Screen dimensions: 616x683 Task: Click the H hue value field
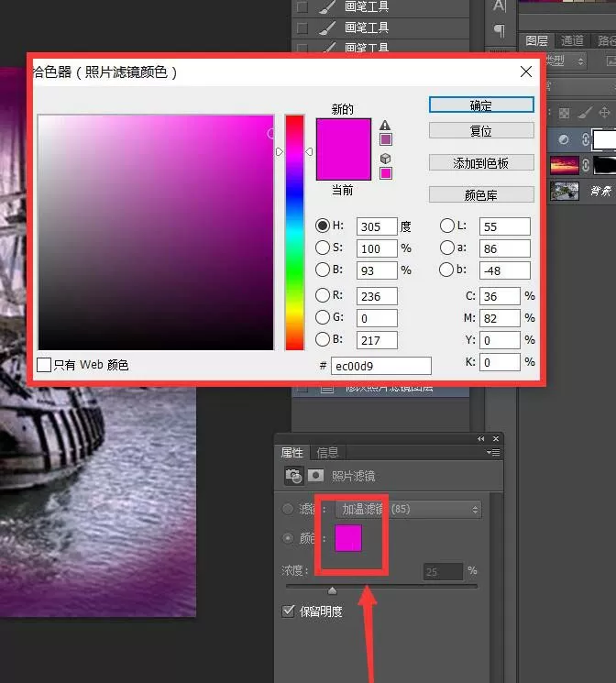(377, 226)
